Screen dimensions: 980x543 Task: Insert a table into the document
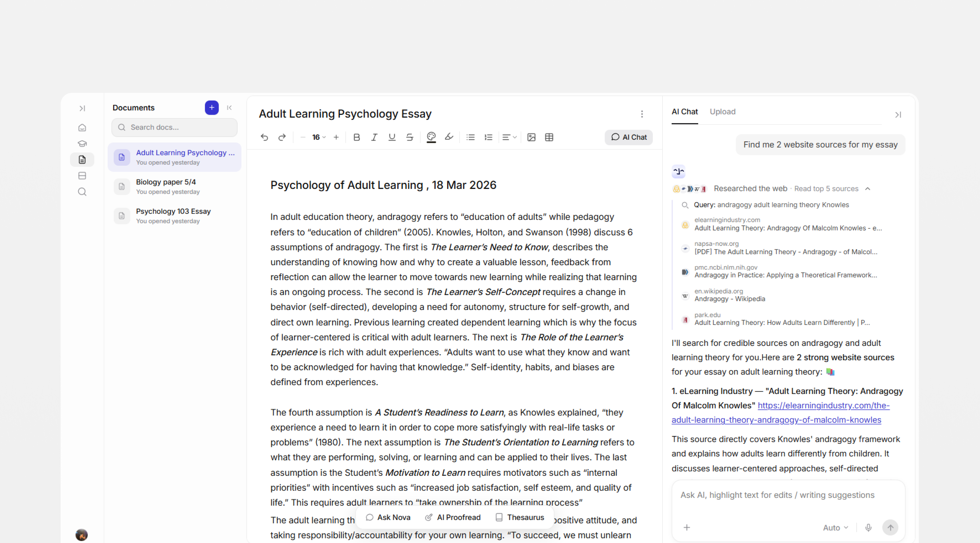549,137
